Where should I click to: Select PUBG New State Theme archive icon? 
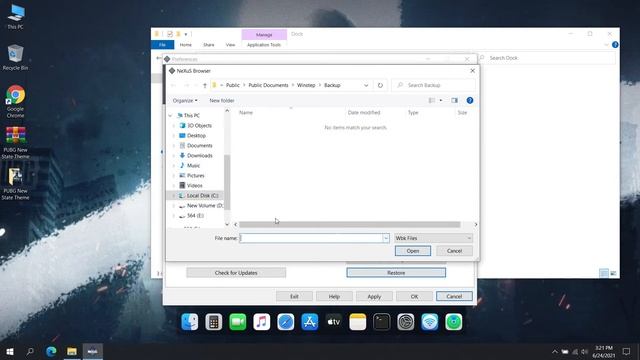coord(16,142)
